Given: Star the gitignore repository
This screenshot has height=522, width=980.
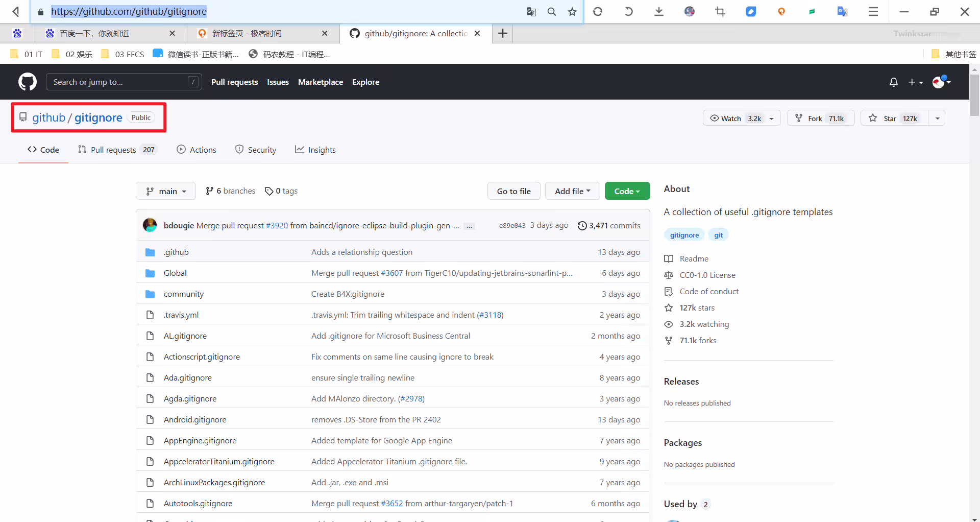Looking at the screenshot, I should (x=894, y=118).
